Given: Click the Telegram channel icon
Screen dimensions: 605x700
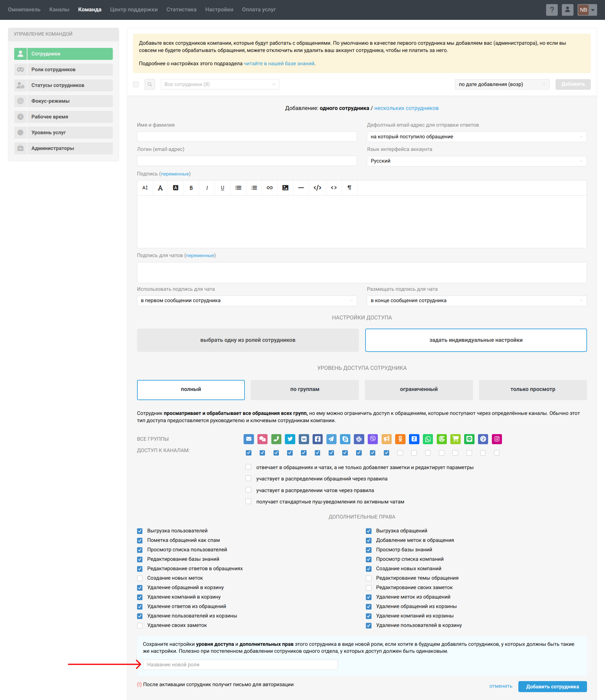Looking at the screenshot, I should [x=331, y=439].
